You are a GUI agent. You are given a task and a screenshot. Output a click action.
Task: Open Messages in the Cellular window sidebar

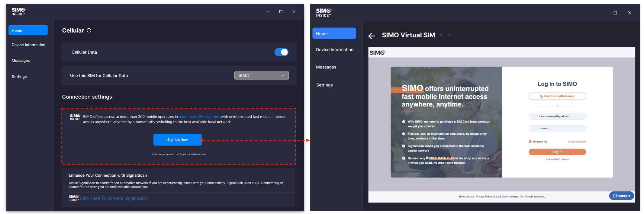tap(21, 61)
